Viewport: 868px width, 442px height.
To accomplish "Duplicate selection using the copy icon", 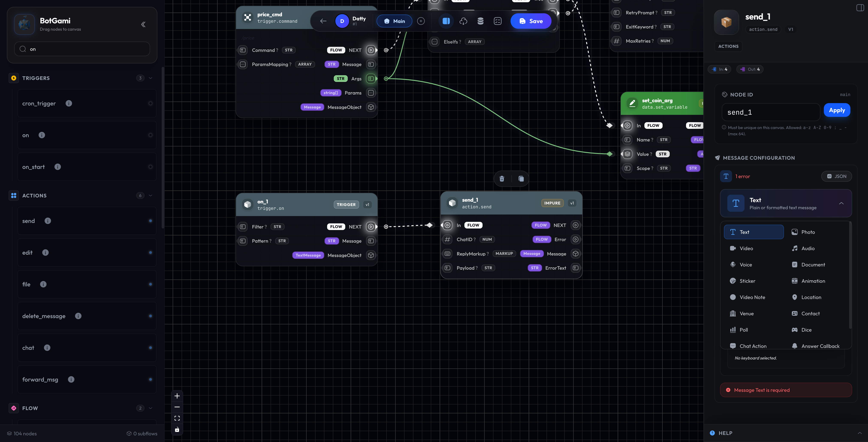I will pos(521,179).
